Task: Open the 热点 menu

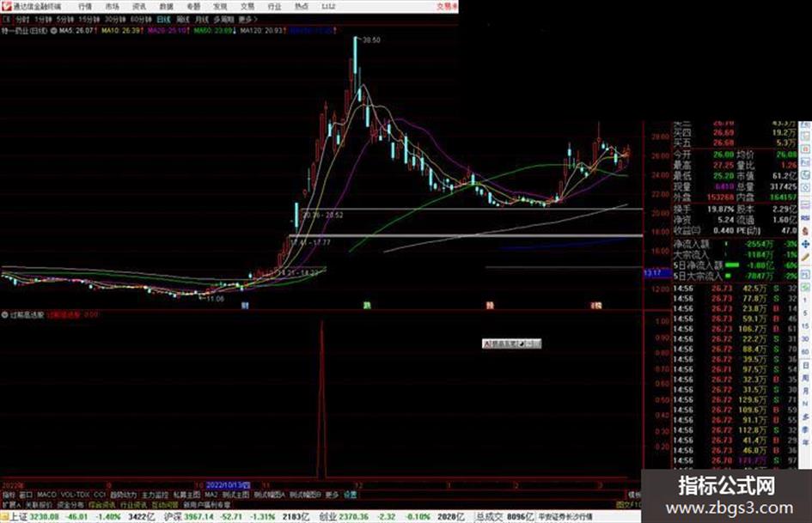Action: (302, 6)
